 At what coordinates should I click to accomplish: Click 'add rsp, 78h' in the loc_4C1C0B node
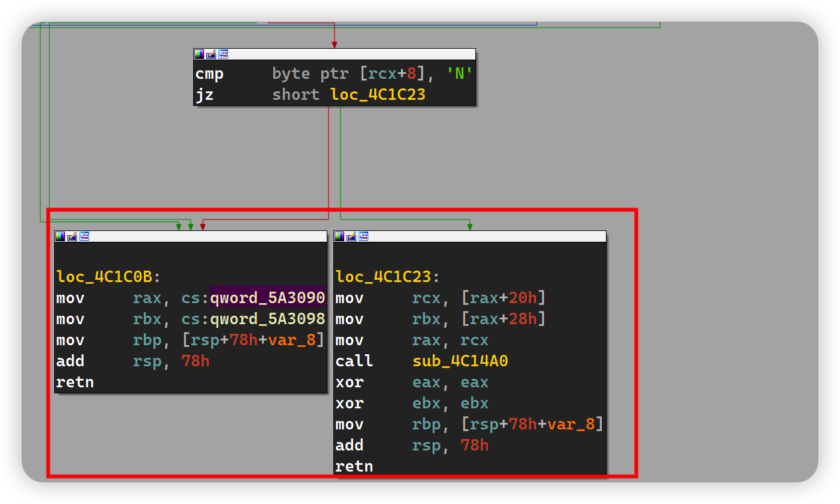(133, 361)
